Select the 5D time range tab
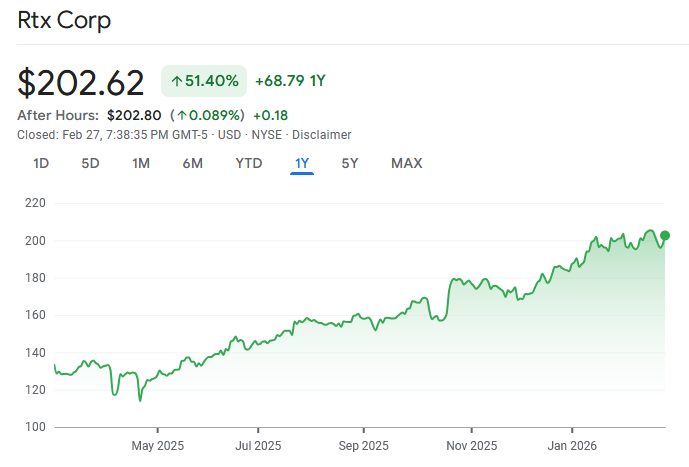 (90, 163)
